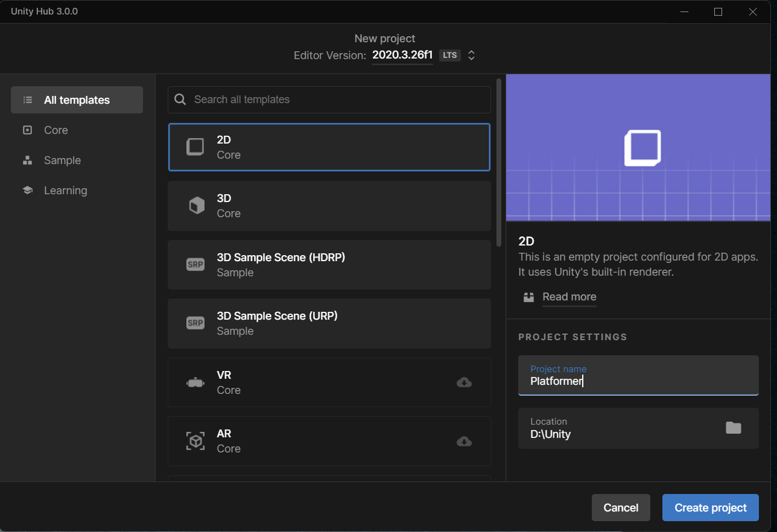
Task: Click the Location path field
Action: tap(638, 428)
